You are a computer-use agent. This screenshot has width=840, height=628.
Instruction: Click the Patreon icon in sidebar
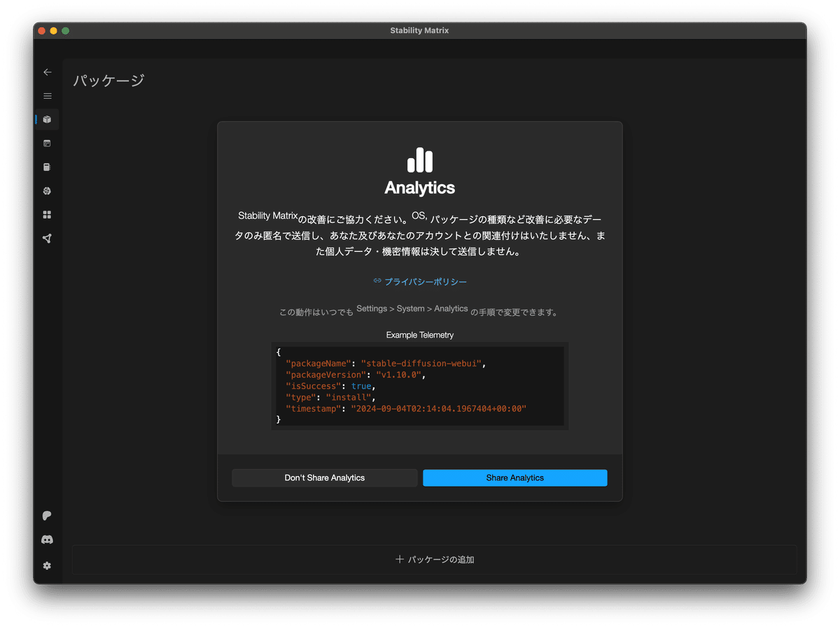(x=47, y=516)
